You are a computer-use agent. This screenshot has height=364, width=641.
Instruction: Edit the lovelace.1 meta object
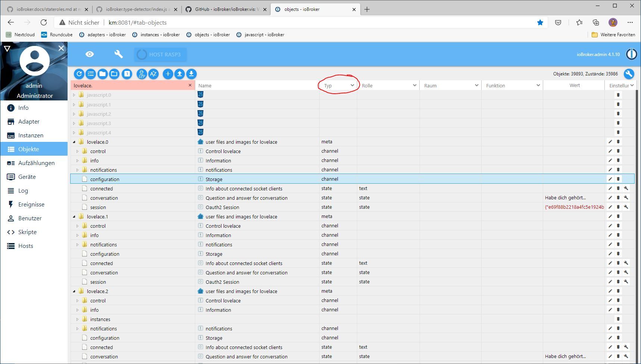click(610, 216)
